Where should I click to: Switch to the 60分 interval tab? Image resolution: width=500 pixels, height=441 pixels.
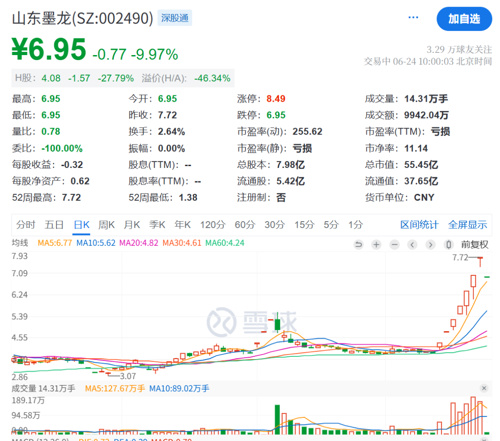coord(245,225)
